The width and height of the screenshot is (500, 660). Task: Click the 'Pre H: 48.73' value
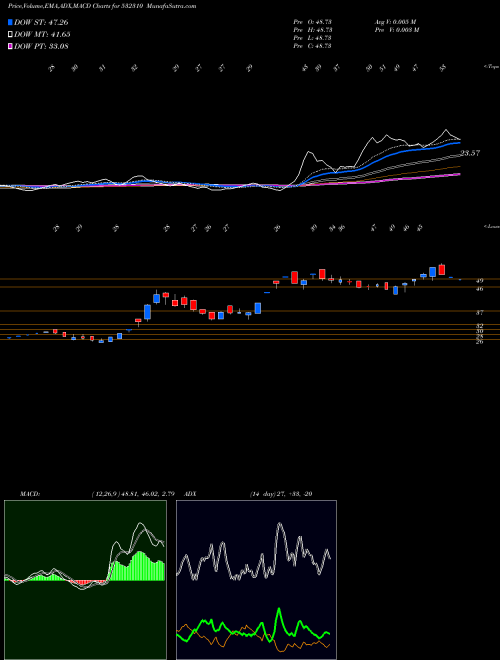click(x=312, y=30)
